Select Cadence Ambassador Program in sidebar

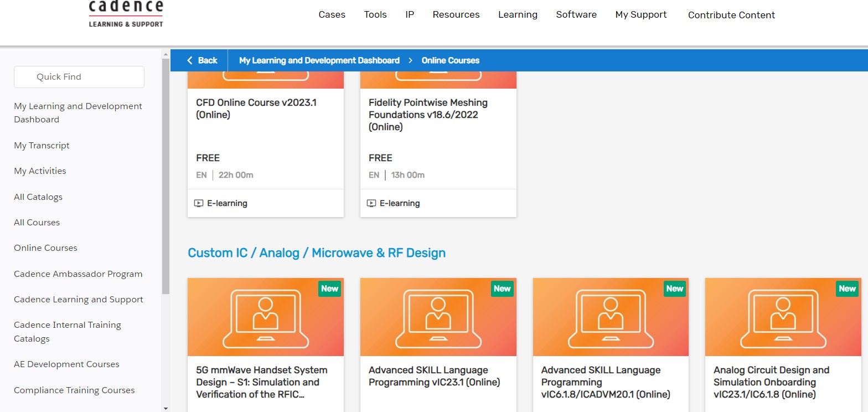(x=78, y=274)
